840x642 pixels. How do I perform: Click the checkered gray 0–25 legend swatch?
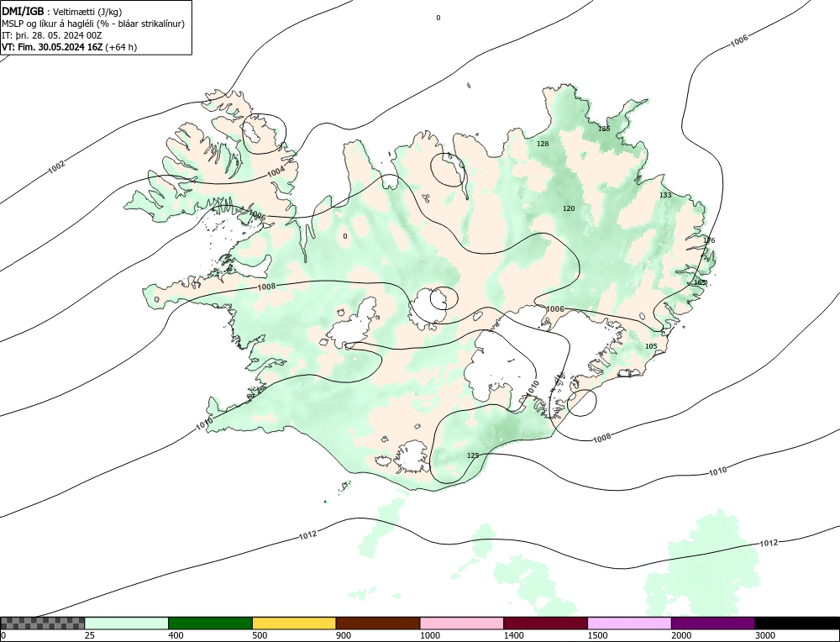(42, 623)
